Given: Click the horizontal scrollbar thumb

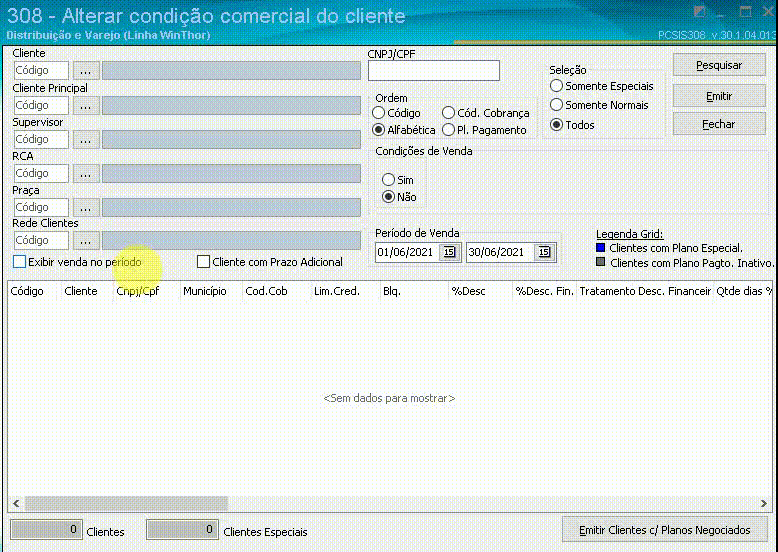Looking at the screenshot, I should pyautogui.click(x=127, y=503).
